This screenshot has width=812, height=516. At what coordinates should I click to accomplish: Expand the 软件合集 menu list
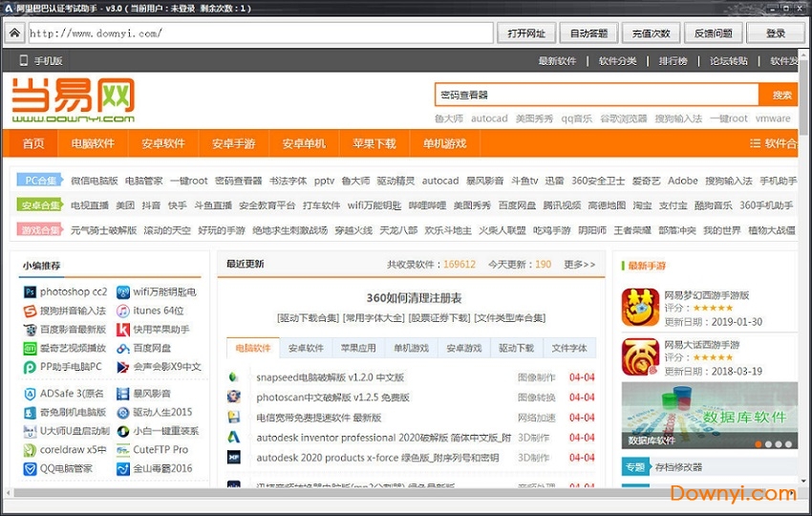coord(773,143)
